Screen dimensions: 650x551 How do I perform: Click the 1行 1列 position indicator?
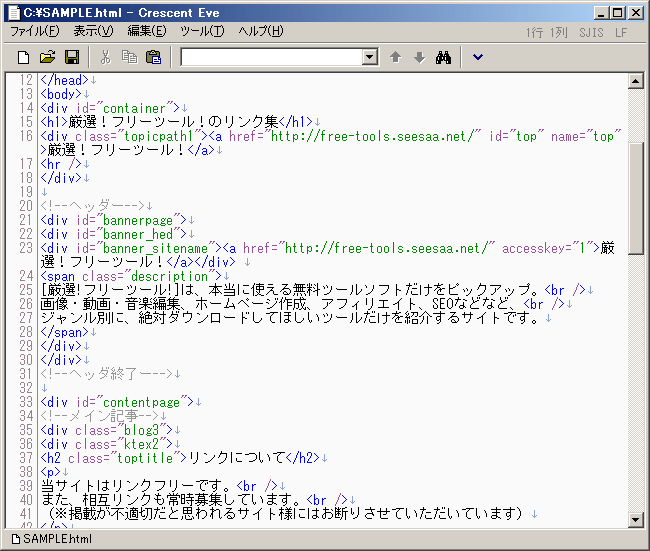click(547, 32)
